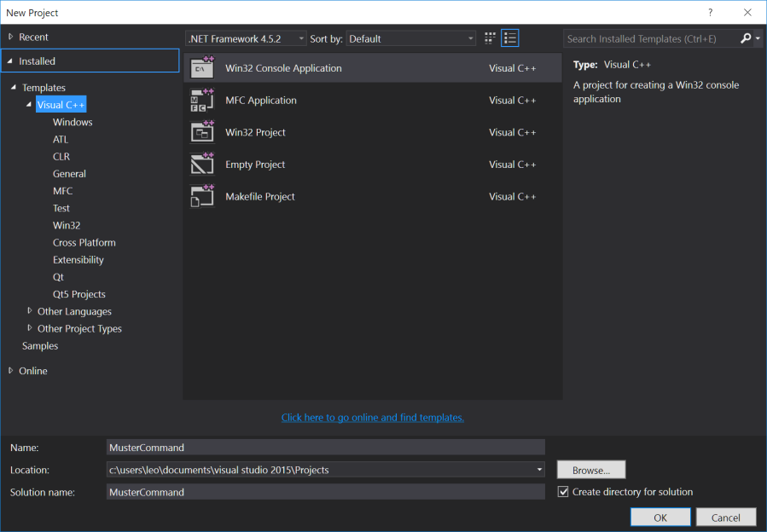
Task: Select the Cross Platform category
Action: (x=84, y=242)
